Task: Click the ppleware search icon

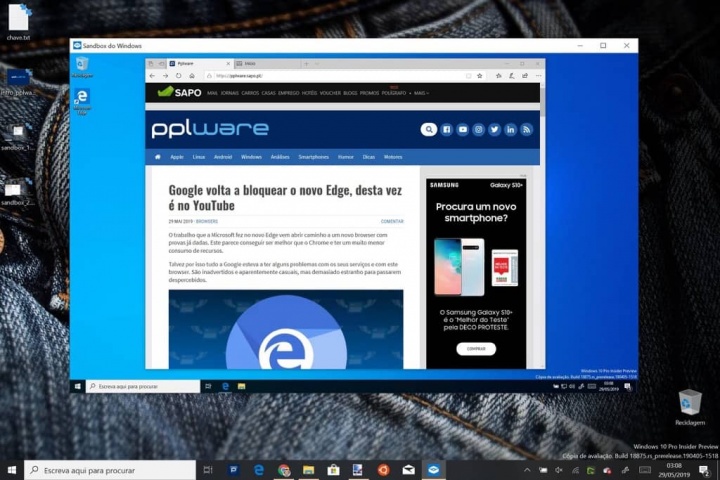Action: pyautogui.click(x=428, y=129)
